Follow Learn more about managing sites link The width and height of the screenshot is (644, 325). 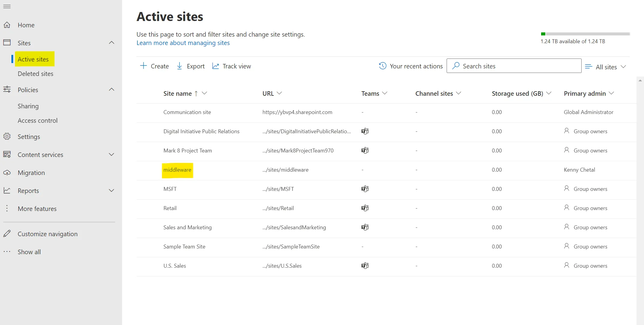tap(183, 43)
